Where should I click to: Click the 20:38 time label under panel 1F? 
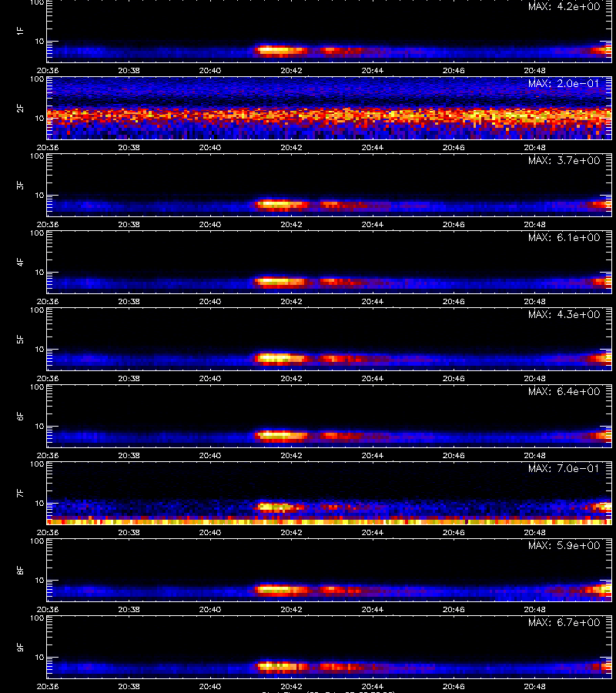coord(129,70)
